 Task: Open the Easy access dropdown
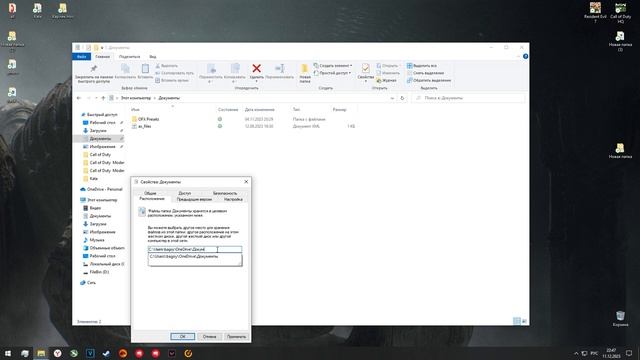[332, 73]
